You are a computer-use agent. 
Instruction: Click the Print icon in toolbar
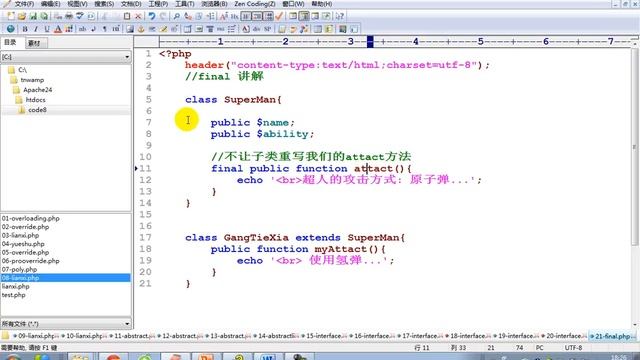tap(69, 16)
